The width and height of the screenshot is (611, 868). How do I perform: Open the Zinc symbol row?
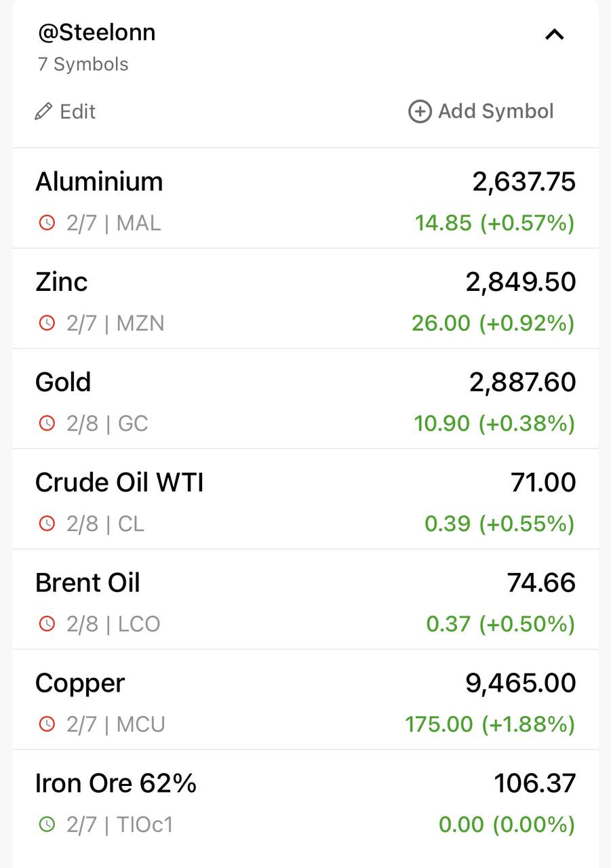click(x=305, y=299)
